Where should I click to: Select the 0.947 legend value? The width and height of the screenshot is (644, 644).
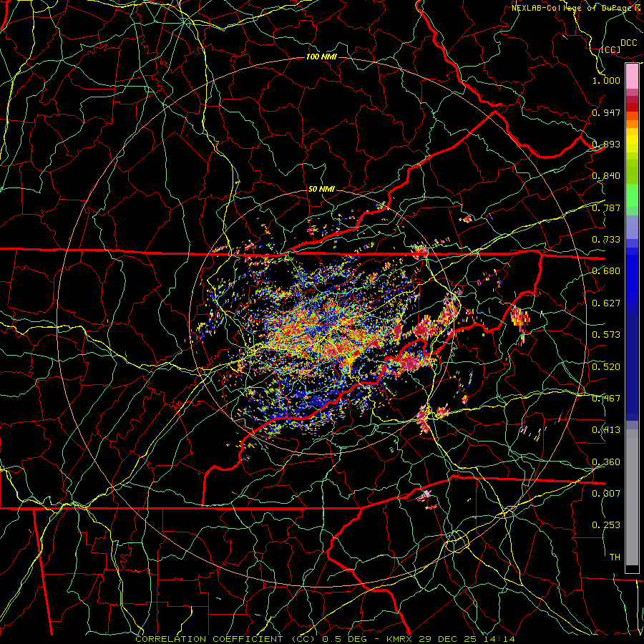pyautogui.click(x=606, y=112)
